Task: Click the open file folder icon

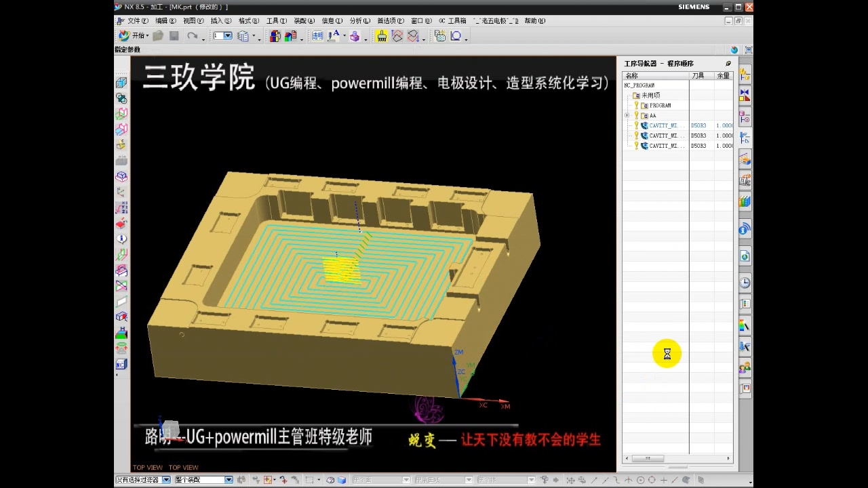Action: [x=158, y=36]
